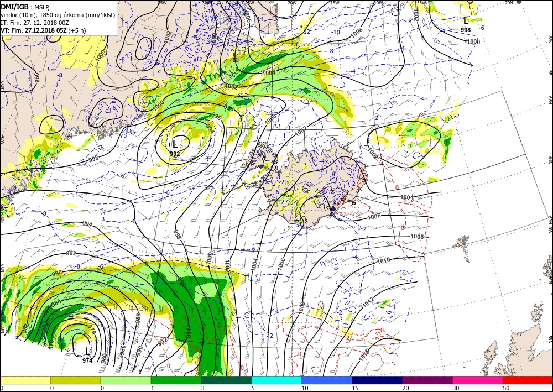
Task: Click the L low-pressure marker above 998
Action: (466, 20)
